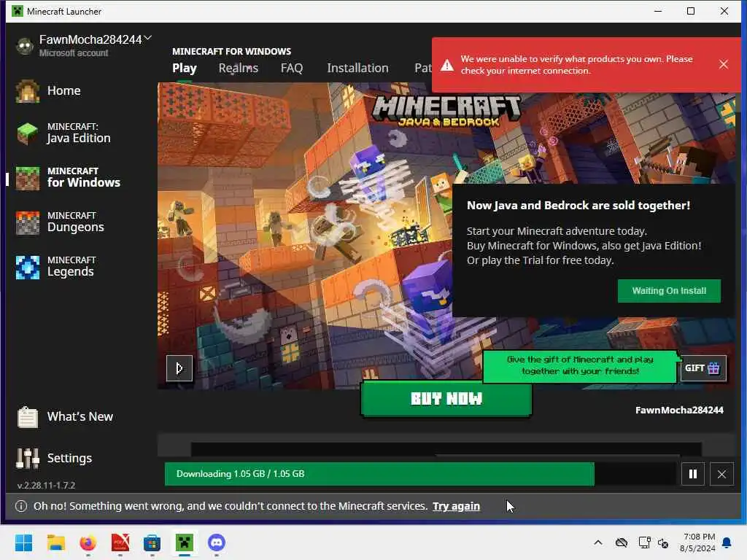Show hidden system tray icons
Image resolution: width=747 pixels, height=560 pixels.
tap(598, 542)
